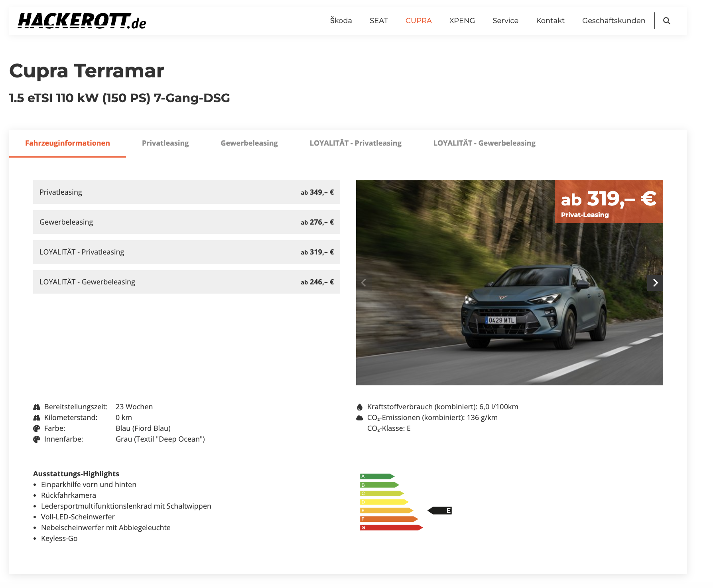Click the HACKEROTT.de logo
This screenshot has height=588, width=713.
coord(82,21)
